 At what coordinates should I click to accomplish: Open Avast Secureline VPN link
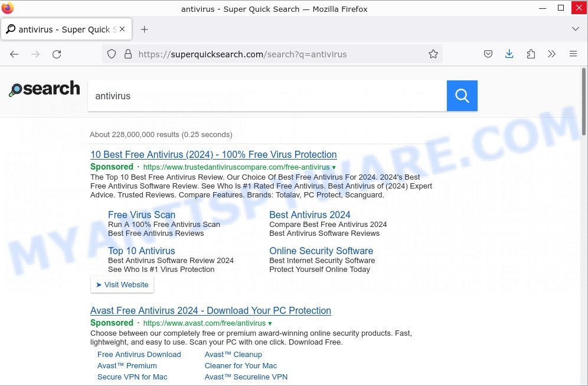click(x=246, y=377)
